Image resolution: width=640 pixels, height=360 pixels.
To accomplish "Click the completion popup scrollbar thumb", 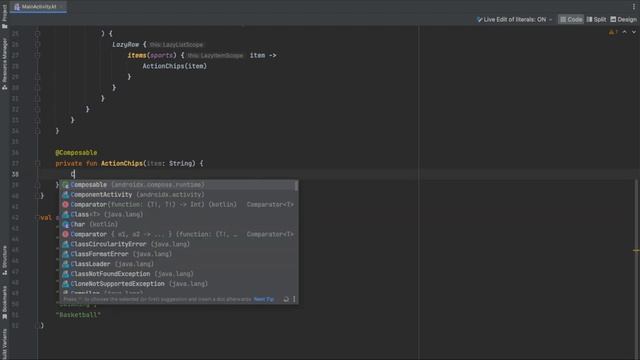I will (296, 185).
